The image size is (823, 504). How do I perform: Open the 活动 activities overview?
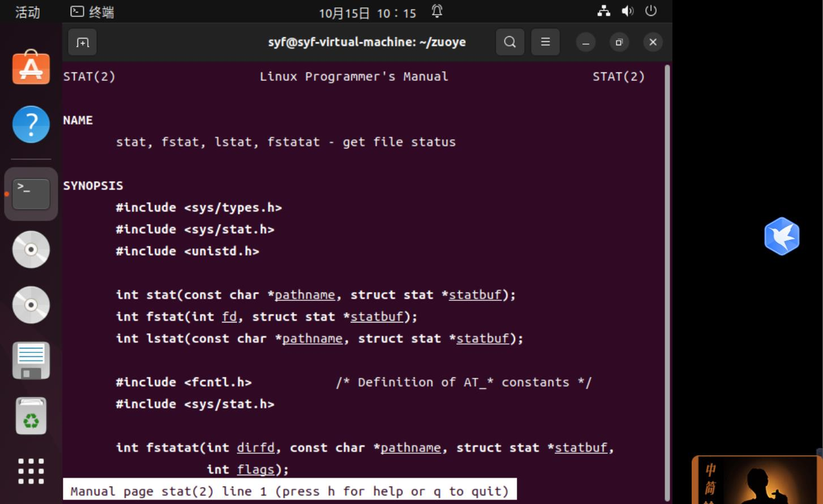tap(27, 12)
